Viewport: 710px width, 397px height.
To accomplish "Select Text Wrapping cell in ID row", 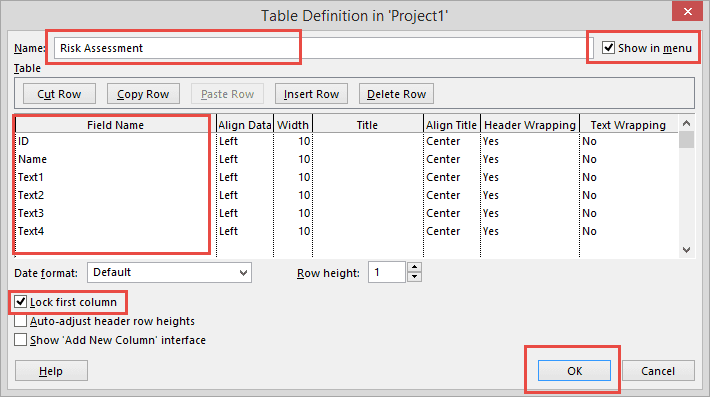I will (628, 141).
